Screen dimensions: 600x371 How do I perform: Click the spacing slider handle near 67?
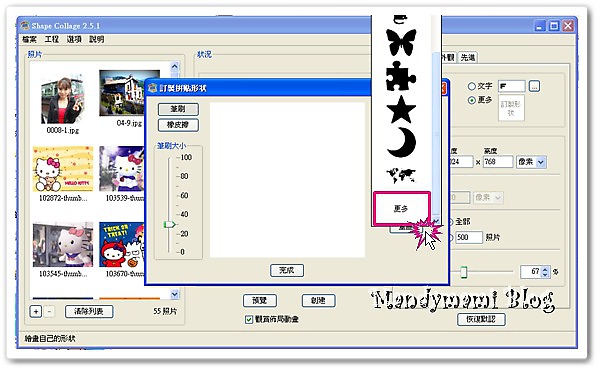click(x=463, y=272)
